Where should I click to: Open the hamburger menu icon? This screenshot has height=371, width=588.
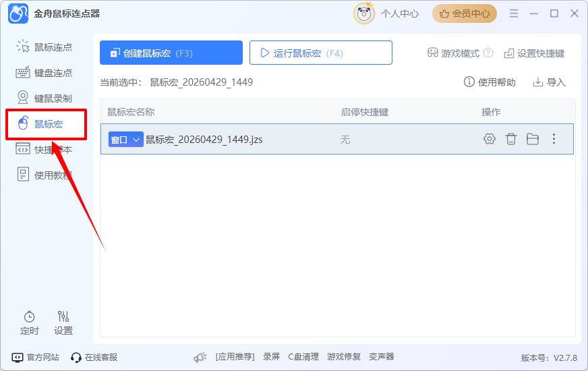point(514,13)
